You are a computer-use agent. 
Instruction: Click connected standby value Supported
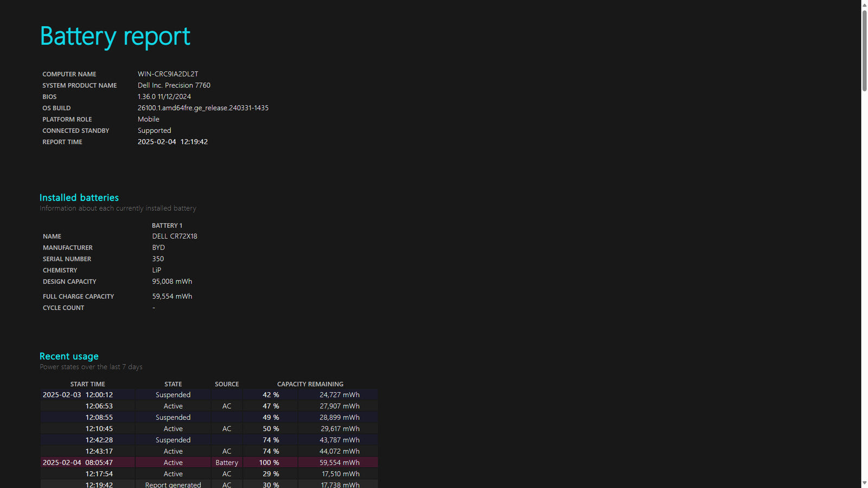[154, 131]
